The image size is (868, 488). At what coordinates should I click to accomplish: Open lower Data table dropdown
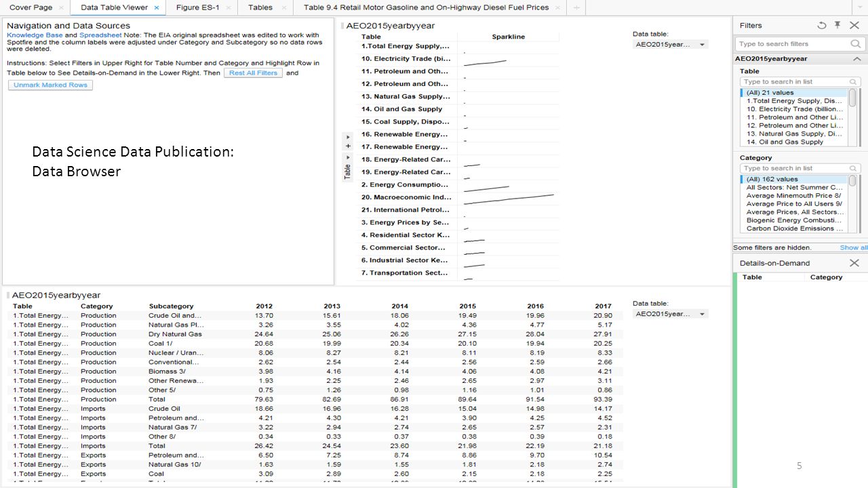coord(670,314)
